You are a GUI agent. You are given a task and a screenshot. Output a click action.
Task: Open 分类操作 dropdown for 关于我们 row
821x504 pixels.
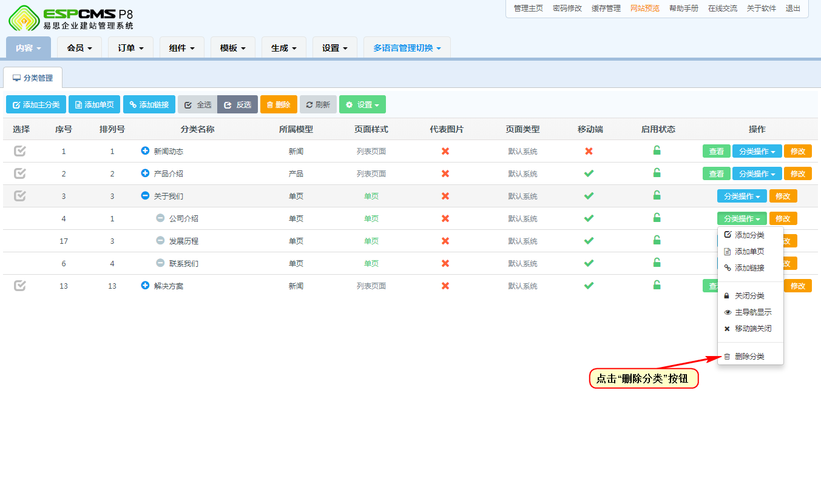(x=742, y=196)
